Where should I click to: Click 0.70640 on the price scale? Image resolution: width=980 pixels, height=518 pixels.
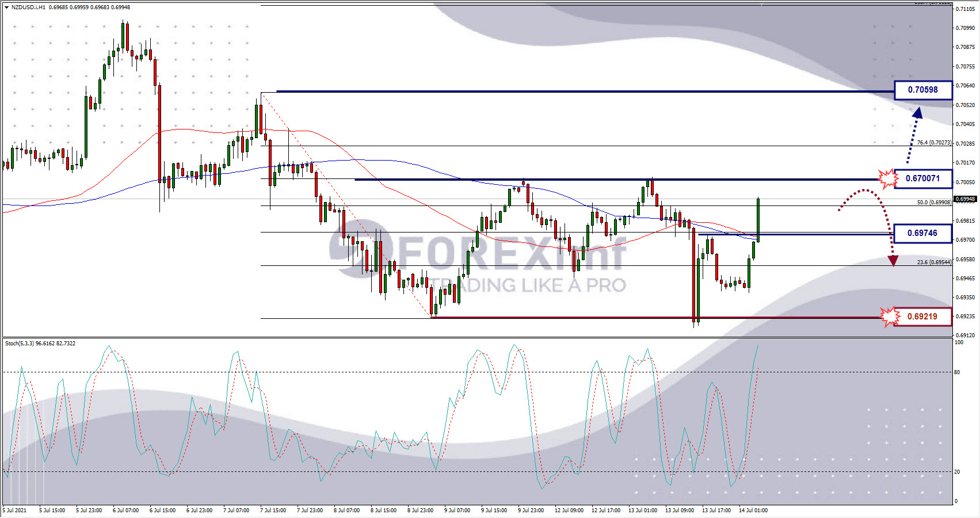click(x=965, y=86)
